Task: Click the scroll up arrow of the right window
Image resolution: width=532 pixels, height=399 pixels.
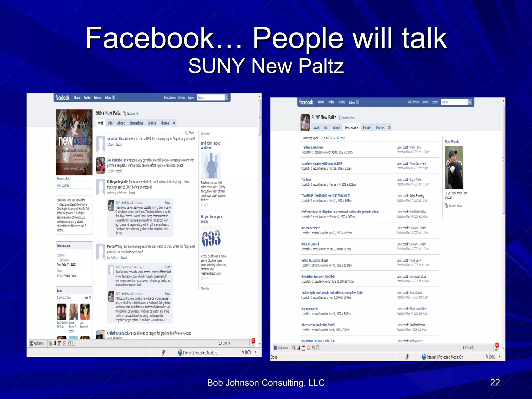Action: pyautogui.click(x=503, y=101)
